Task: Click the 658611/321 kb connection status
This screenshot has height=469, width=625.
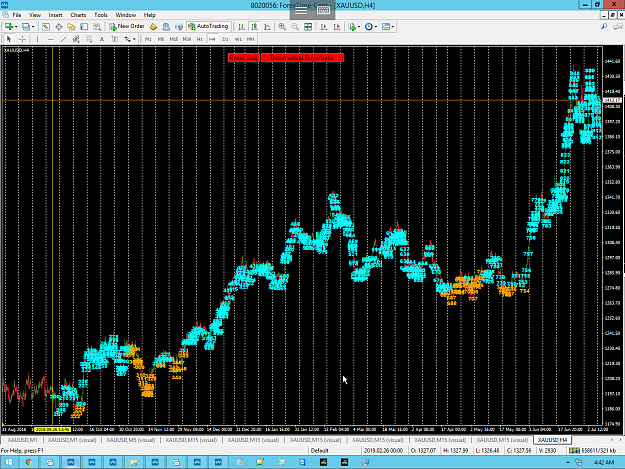Action: click(x=592, y=451)
